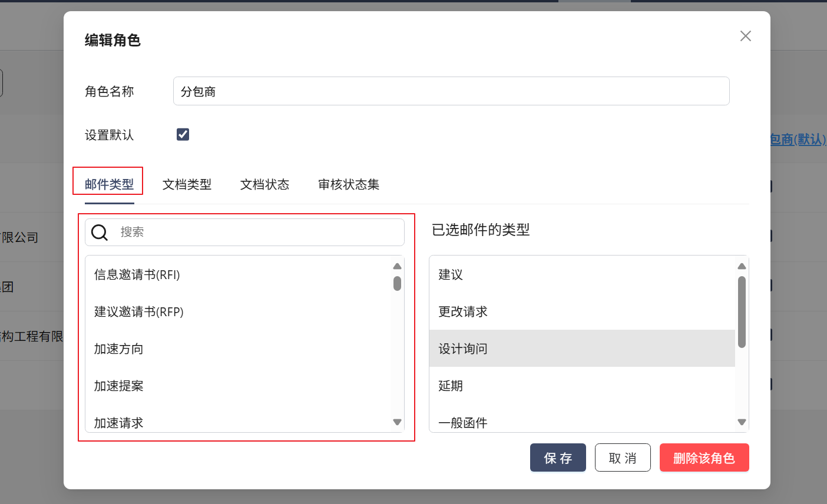
Task: Select 设计询问 in selected types
Action: pyautogui.click(x=463, y=349)
